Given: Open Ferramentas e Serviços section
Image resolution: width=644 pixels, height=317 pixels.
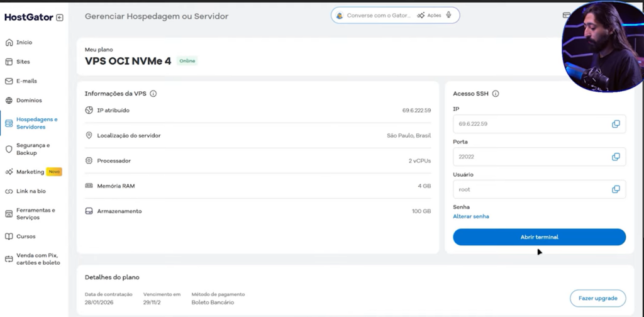Looking at the screenshot, I should tap(36, 213).
